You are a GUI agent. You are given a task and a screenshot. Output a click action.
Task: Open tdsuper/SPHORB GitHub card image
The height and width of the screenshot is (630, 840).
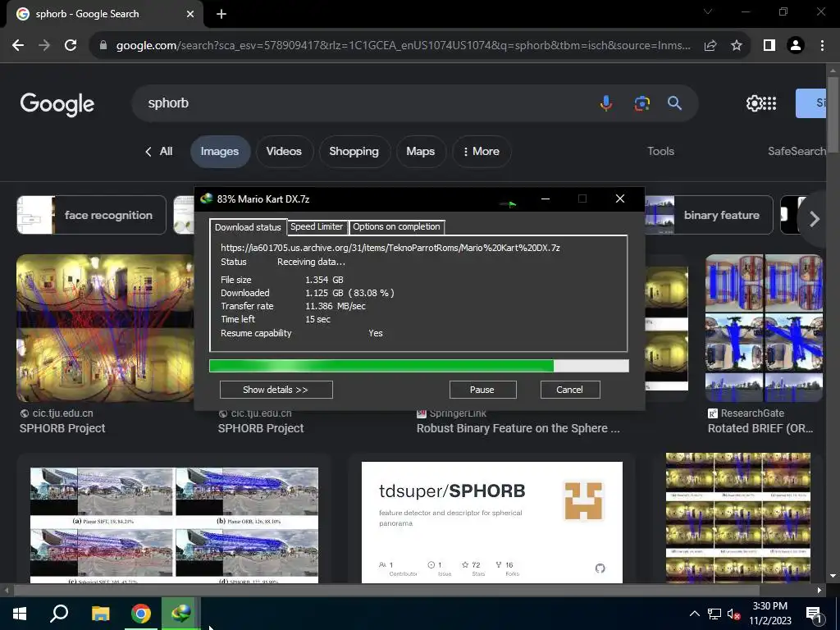pos(492,523)
